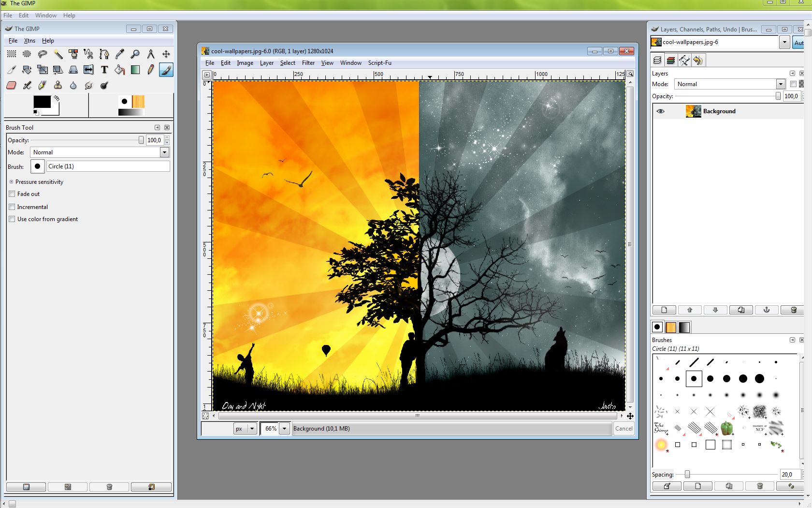Delete the layer with trash button
Viewport: 812px width, 508px height.
point(793,310)
